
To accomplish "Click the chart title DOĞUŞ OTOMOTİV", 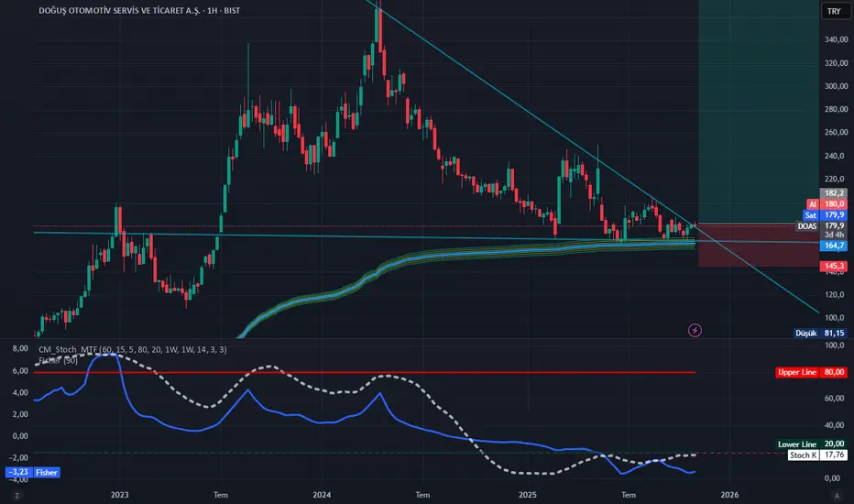I will (139, 10).
